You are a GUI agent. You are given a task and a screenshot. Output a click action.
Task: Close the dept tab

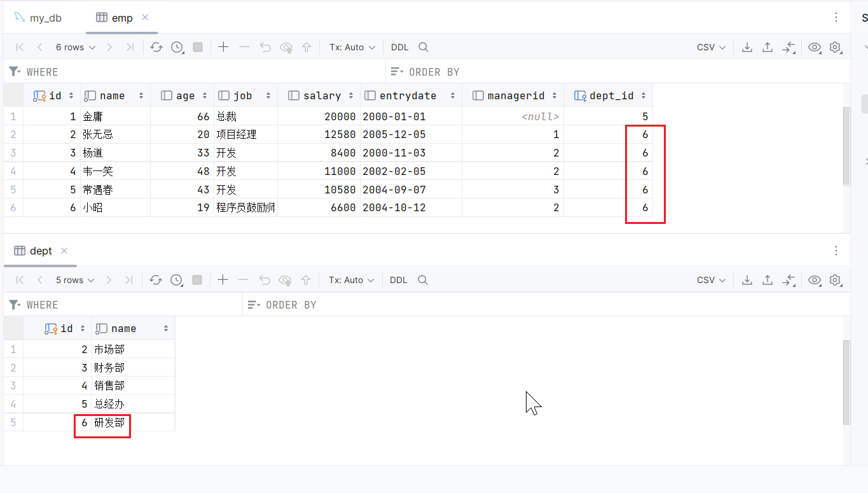(64, 251)
